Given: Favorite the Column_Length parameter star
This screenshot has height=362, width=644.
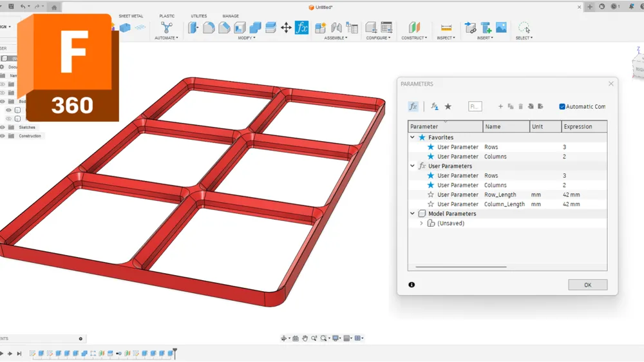Looking at the screenshot, I should (430, 204).
